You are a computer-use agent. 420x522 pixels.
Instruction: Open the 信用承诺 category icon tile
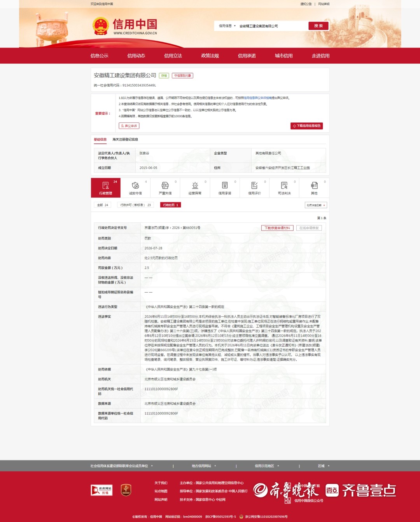point(225,188)
